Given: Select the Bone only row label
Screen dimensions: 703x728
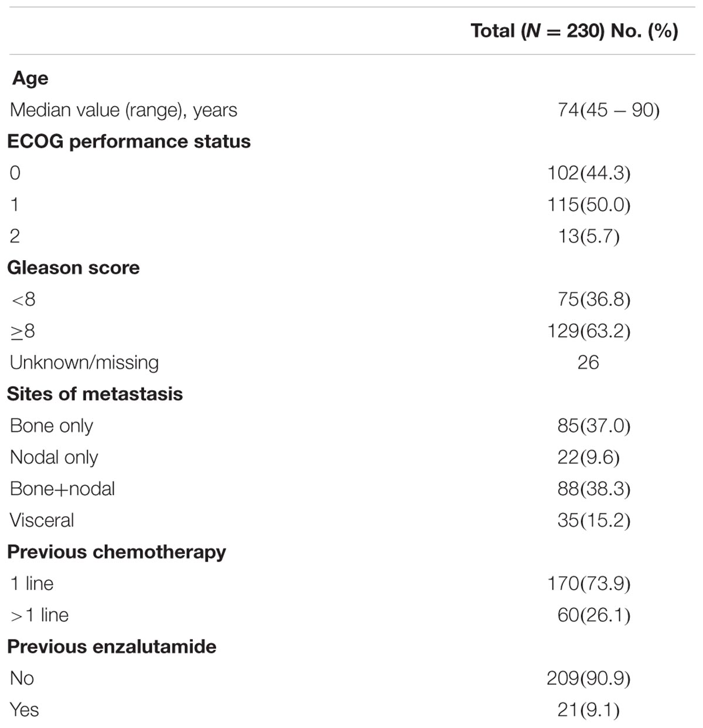Looking at the screenshot, I should tap(52, 426).
